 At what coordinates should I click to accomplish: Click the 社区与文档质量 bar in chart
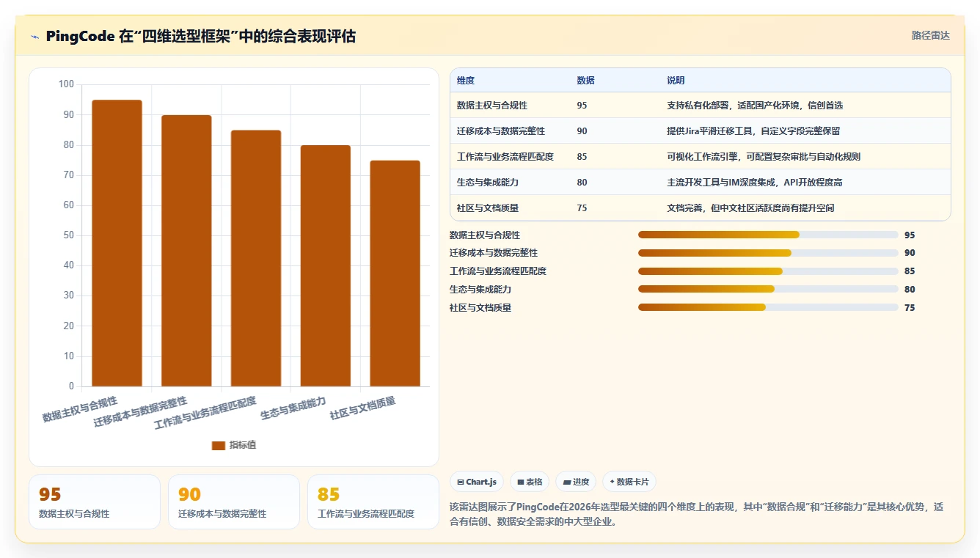coord(395,274)
